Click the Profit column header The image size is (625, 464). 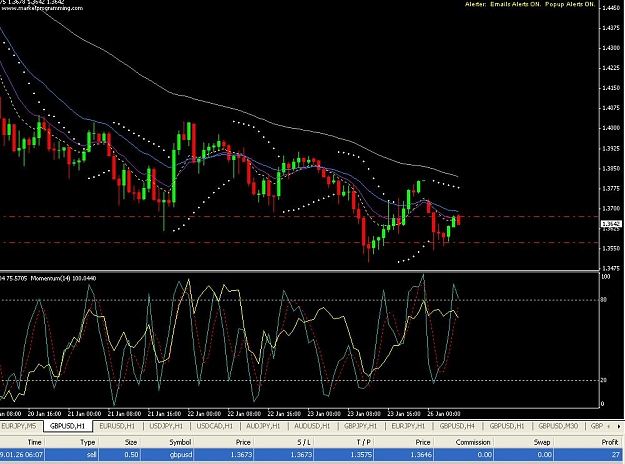pos(590,442)
